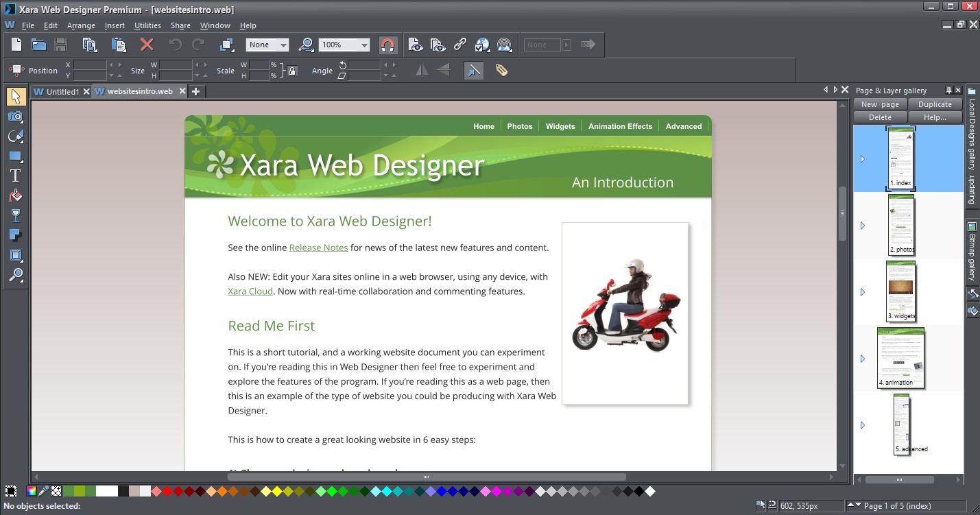Create a new document
The width and height of the screenshot is (980, 515).
(16, 45)
